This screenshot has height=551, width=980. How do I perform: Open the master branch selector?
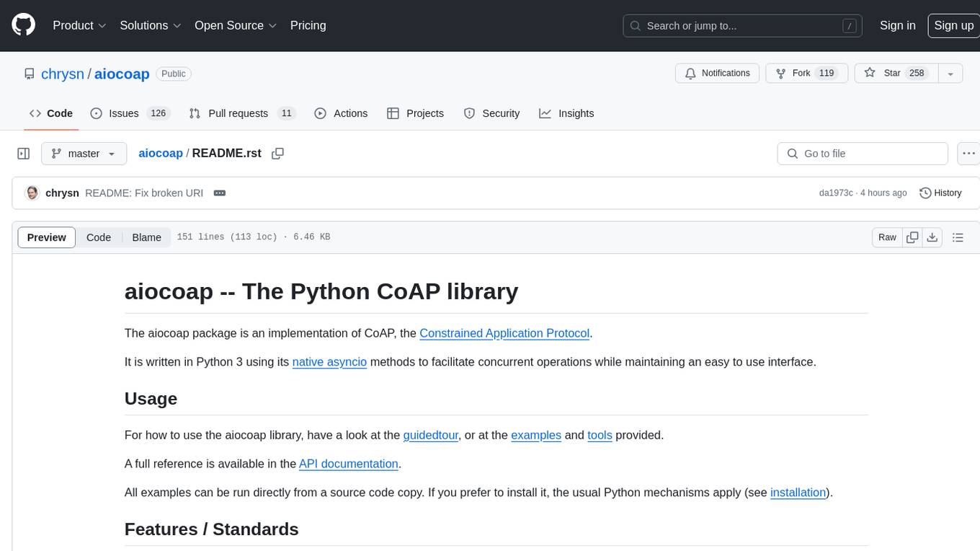pos(84,154)
